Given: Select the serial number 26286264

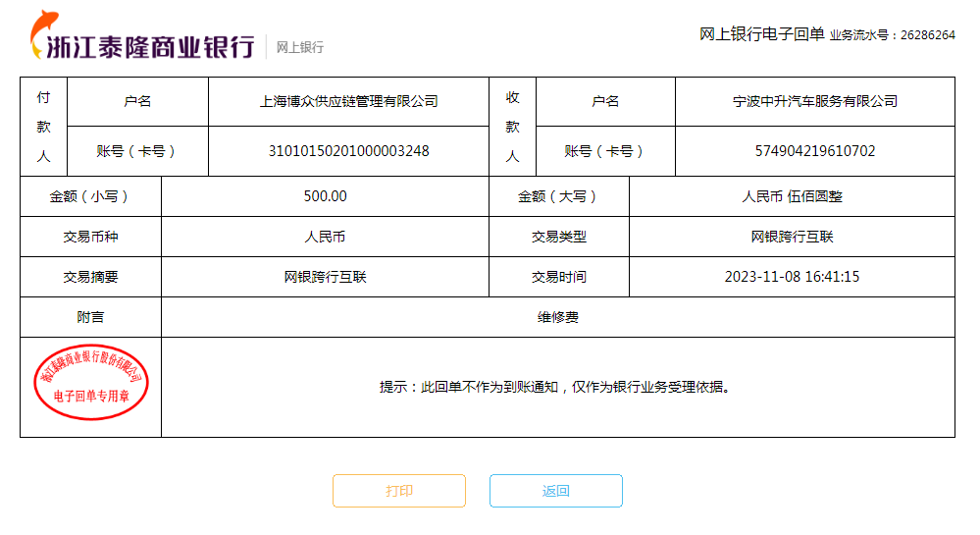Looking at the screenshot, I should click(927, 35).
